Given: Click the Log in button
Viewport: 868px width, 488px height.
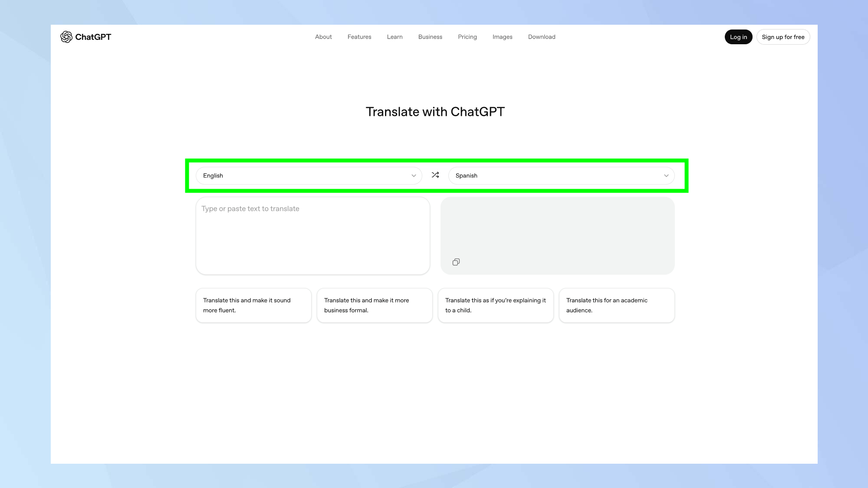Looking at the screenshot, I should pyautogui.click(x=738, y=37).
